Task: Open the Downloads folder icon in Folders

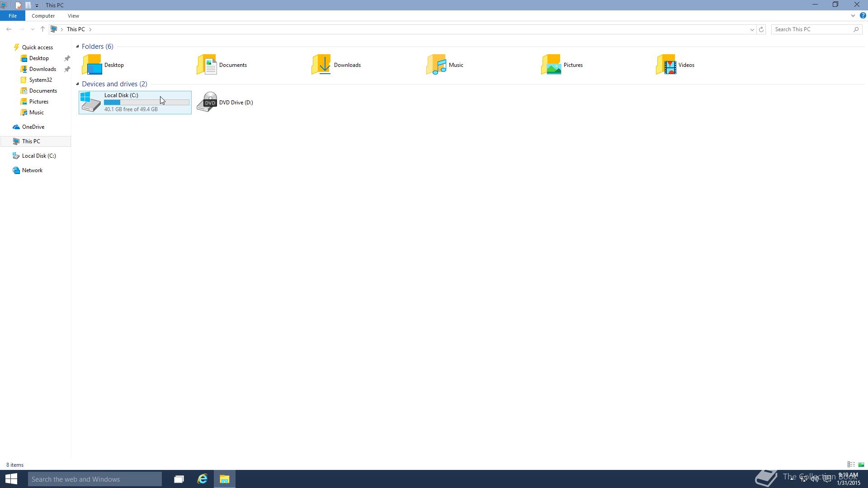Action: click(321, 65)
